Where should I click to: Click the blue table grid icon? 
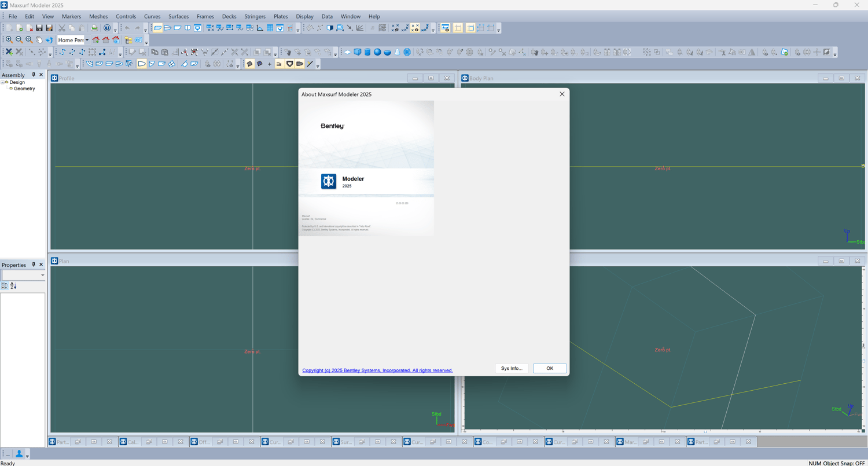(x=270, y=28)
